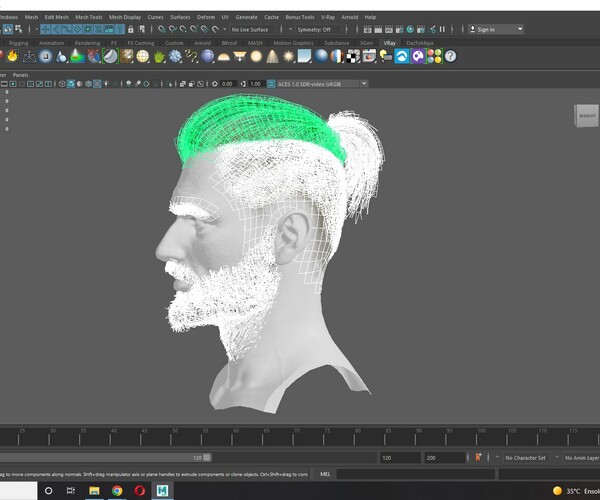This screenshot has width=600, height=500.
Task: Click the viewport gamma value 1.00 field
Action: coord(255,84)
